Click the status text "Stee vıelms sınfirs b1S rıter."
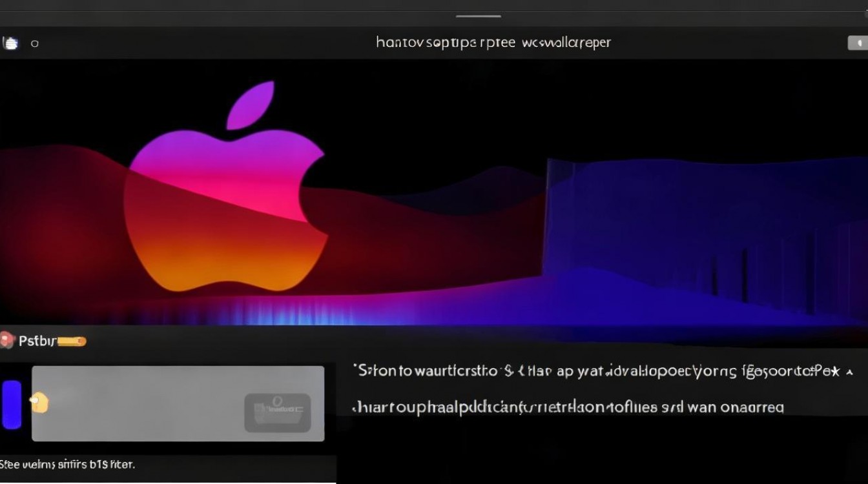The image size is (868, 484). tap(68, 464)
